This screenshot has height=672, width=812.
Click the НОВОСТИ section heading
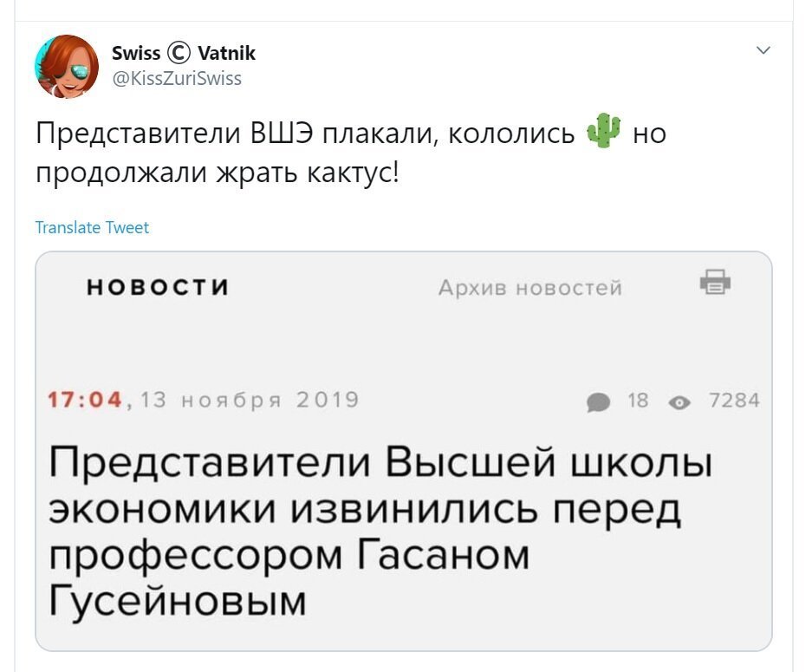pos(158,287)
